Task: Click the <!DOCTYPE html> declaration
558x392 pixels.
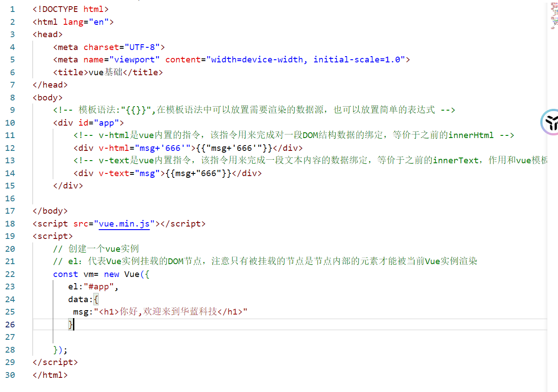Action: click(70, 9)
